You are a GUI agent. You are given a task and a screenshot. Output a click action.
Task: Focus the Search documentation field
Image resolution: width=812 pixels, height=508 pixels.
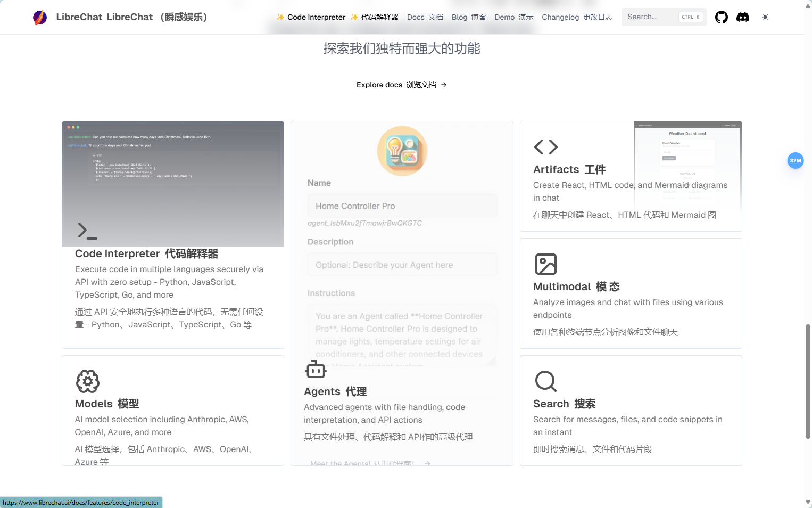[x=664, y=17]
